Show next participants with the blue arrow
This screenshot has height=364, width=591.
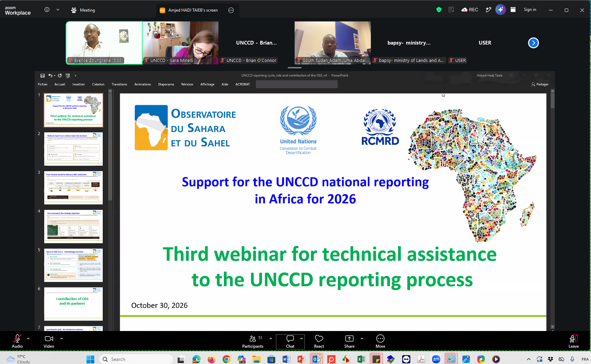tap(533, 43)
